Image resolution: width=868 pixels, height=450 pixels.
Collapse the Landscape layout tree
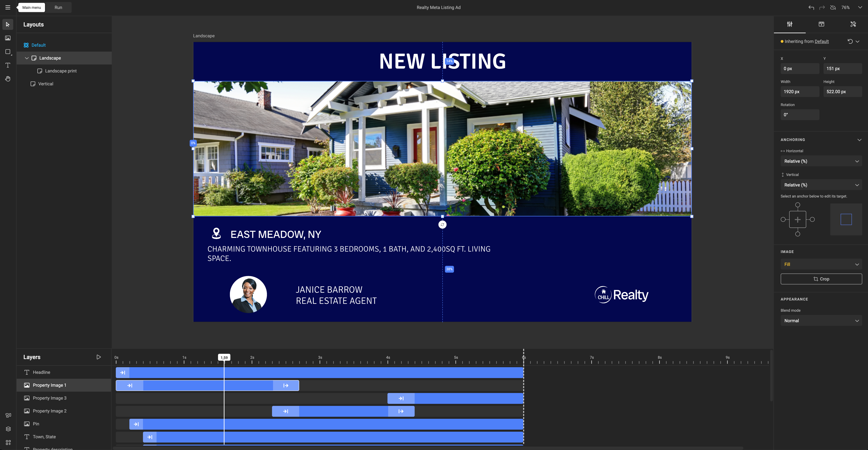27,58
